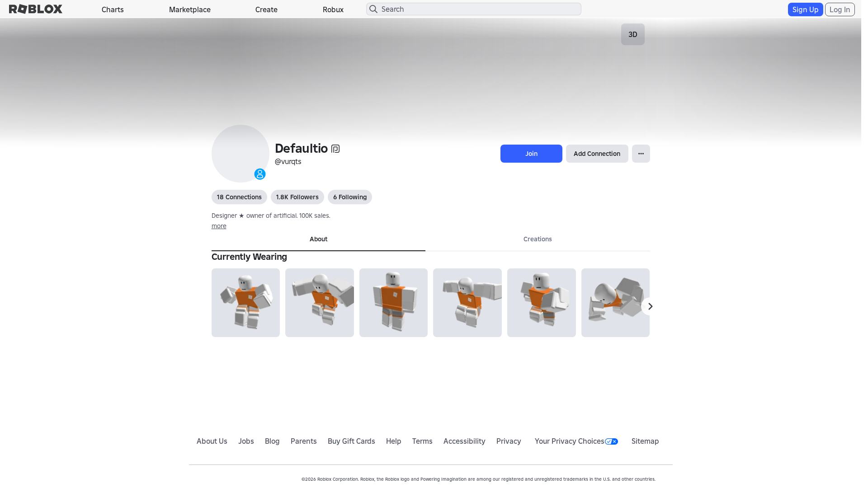868x488 pixels.
Task: Open the fourth Currently Wearing item thumbnail
Action: 467,303
